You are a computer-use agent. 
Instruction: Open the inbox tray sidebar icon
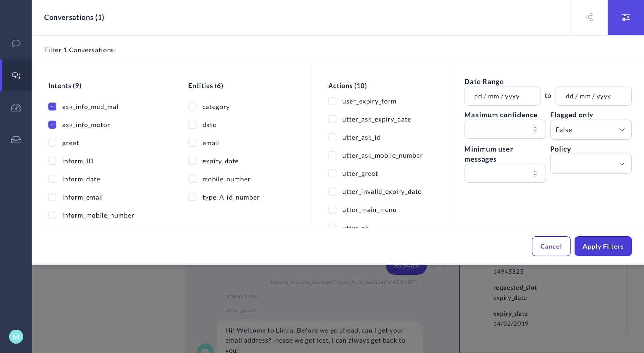[x=16, y=140]
